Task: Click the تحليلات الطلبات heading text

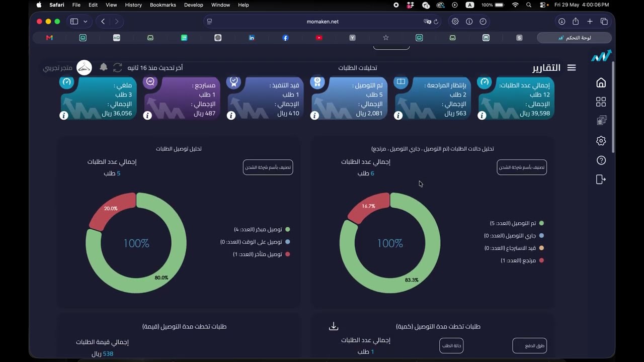Action: coord(358,68)
